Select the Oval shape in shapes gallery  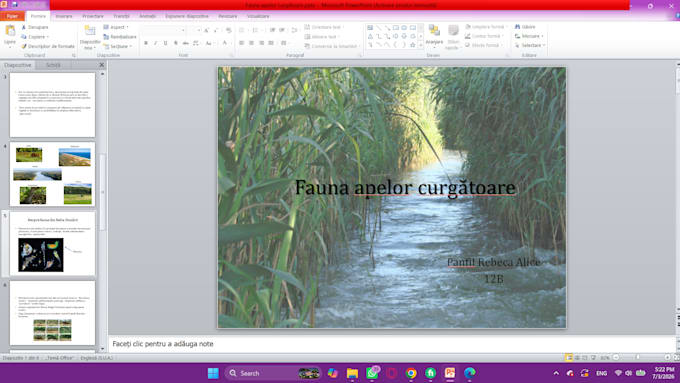coord(404,27)
